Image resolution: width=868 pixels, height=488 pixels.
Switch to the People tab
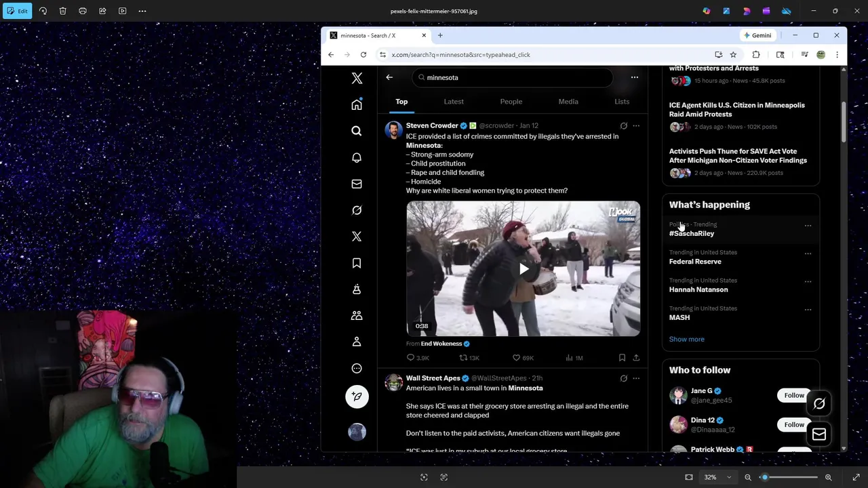(511, 102)
